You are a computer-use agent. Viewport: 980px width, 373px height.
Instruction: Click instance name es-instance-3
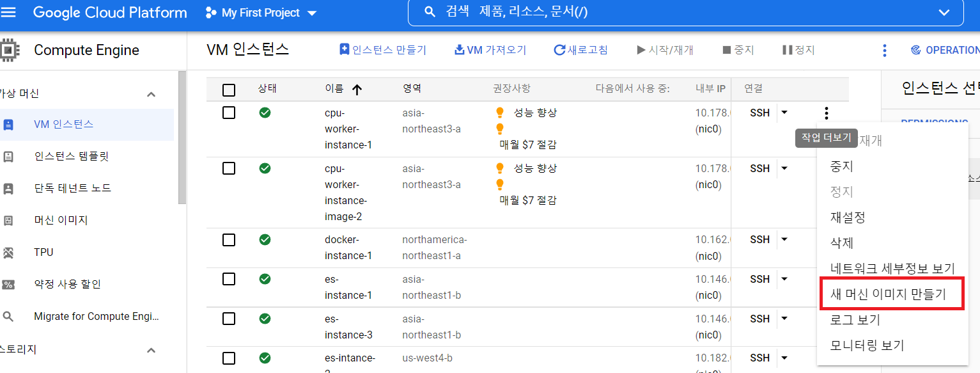coord(348,326)
